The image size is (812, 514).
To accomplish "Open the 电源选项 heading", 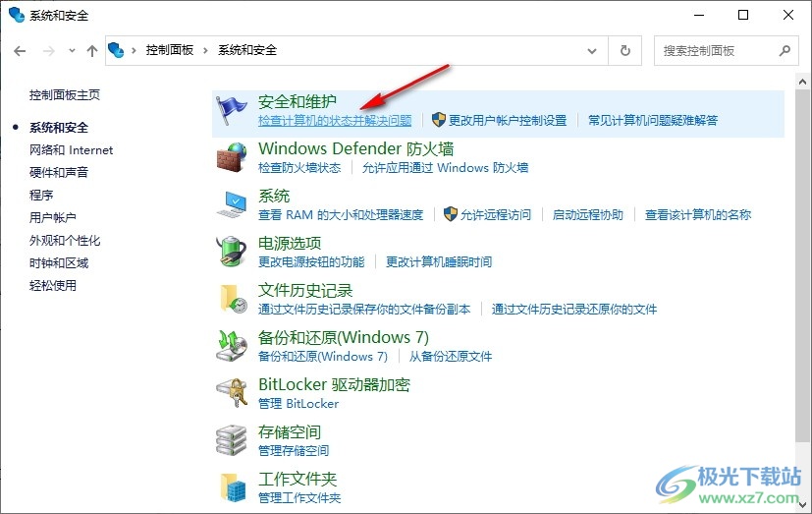I will click(290, 243).
